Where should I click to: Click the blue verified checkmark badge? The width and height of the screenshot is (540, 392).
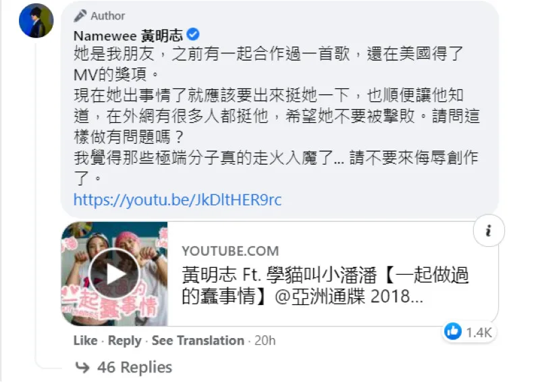193,34
